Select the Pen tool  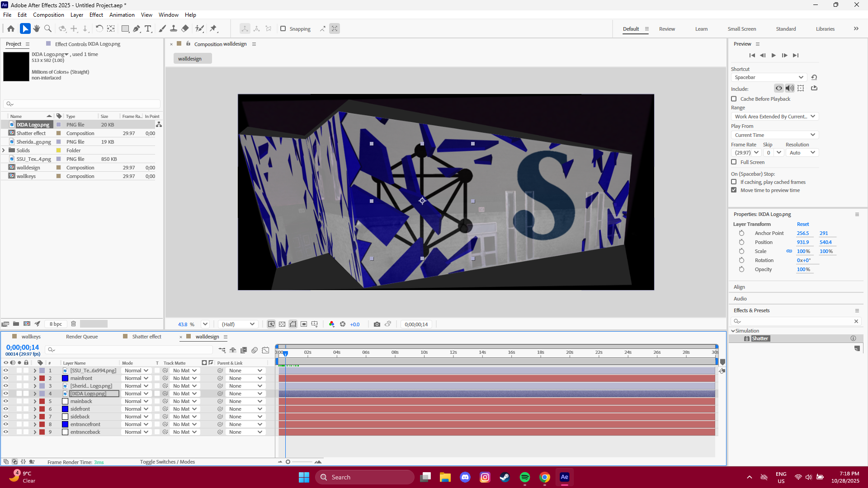coord(137,28)
